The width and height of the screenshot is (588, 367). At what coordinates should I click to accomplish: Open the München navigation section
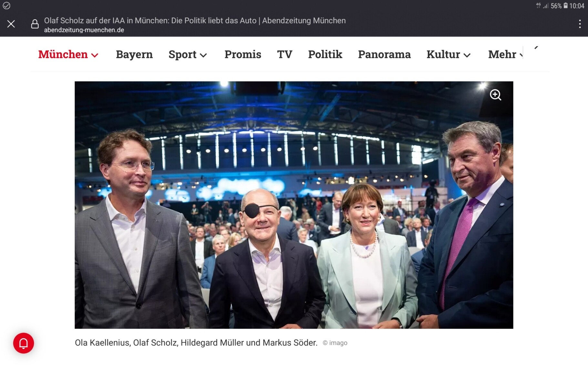(63, 54)
